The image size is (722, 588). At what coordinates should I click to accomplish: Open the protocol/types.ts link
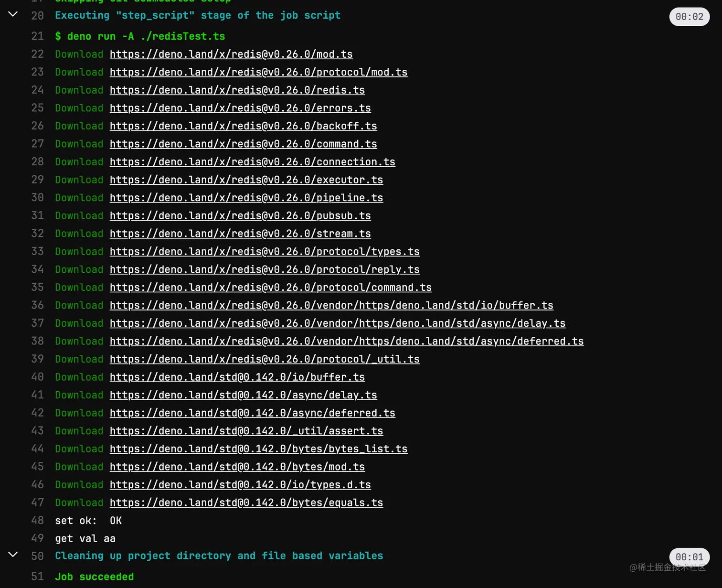coord(265,251)
